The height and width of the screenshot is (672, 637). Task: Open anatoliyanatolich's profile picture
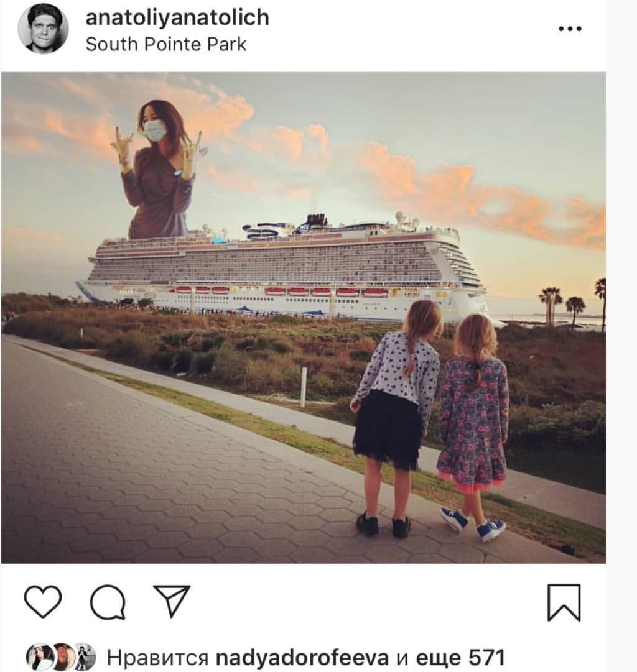click(43, 28)
